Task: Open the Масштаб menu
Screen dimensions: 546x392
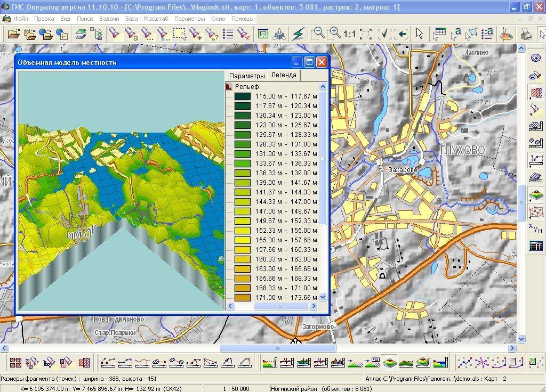Action: click(x=156, y=19)
